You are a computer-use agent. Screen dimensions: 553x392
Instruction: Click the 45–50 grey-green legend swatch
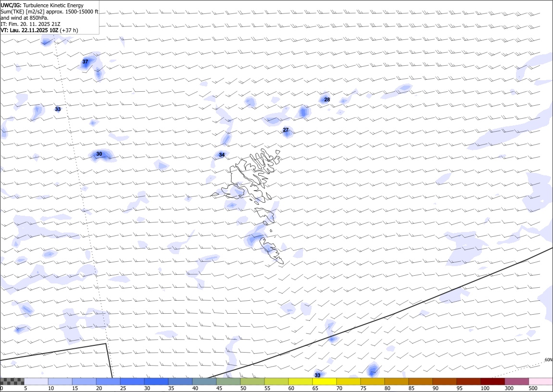tap(228, 381)
